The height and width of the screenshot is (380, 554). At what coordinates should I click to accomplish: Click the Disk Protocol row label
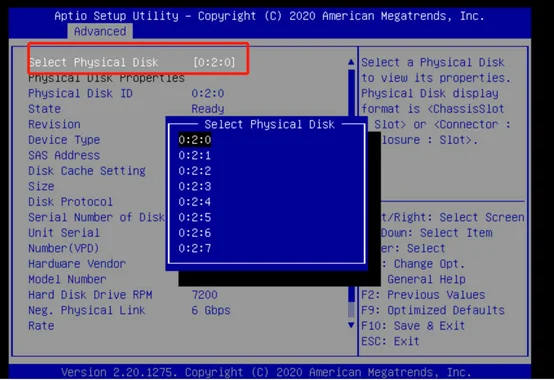71,202
